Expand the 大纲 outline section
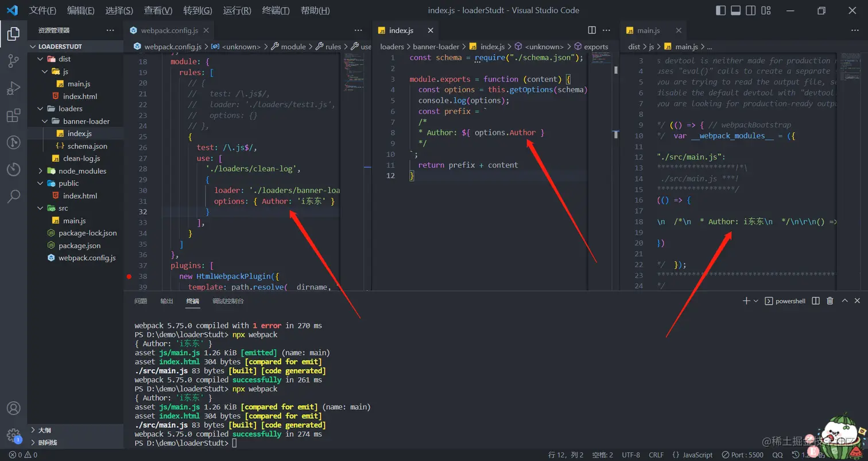868x461 pixels. [75, 430]
